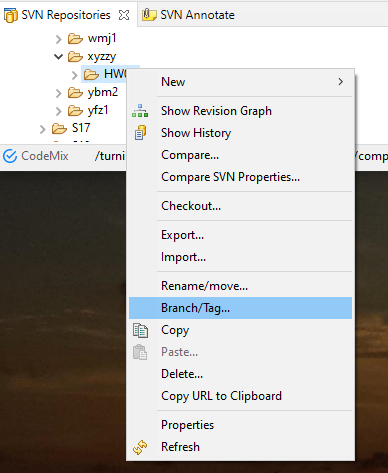Expand the ybm2 folder node
The height and width of the screenshot is (473, 388).
click(59, 93)
